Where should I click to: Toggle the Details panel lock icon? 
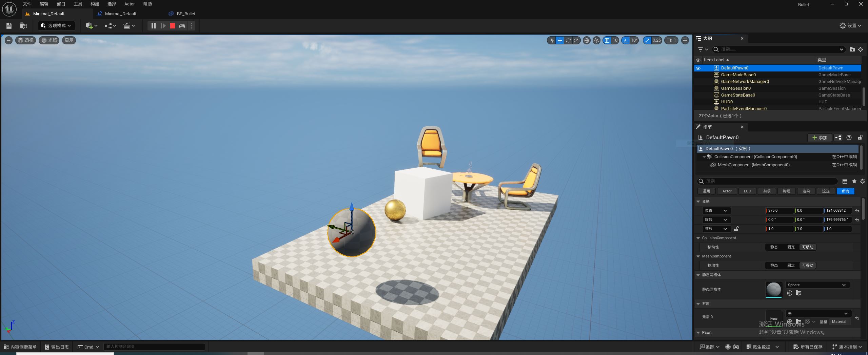860,138
